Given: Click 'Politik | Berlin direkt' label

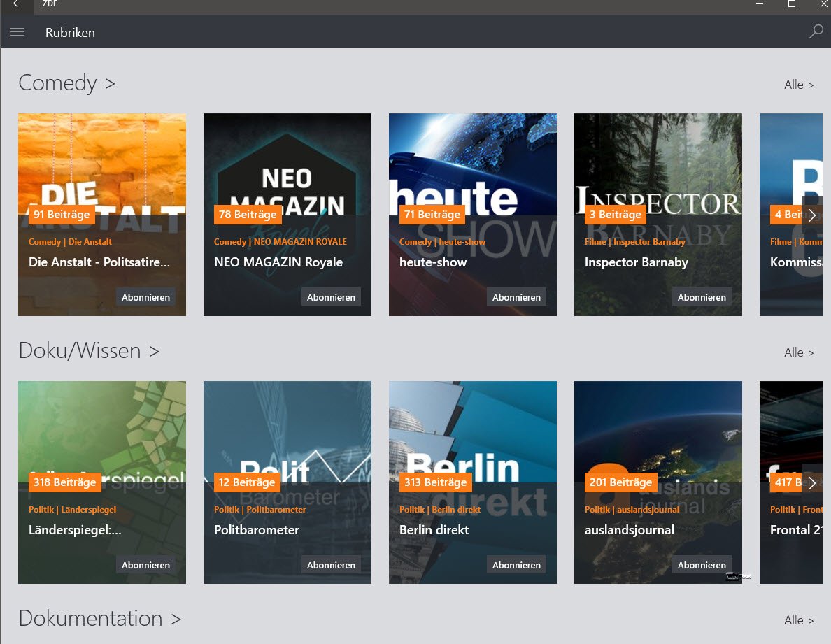Looking at the screenshot, I should (x=440, y=510).
